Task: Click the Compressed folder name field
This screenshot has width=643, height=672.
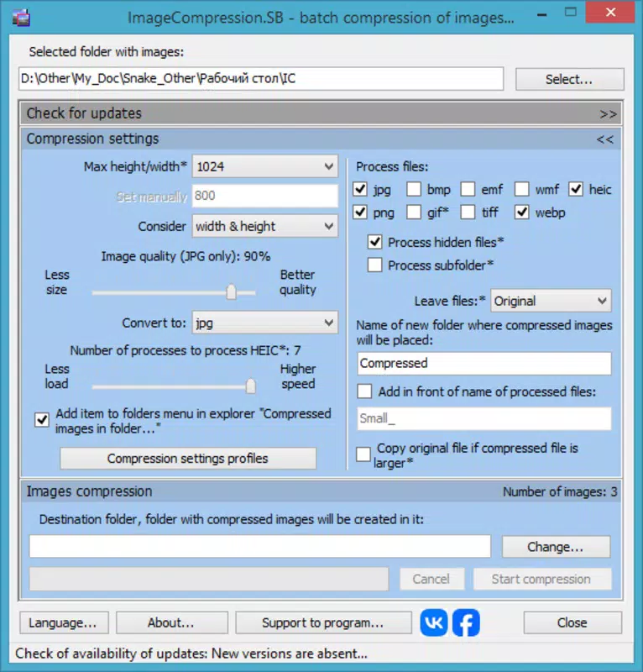Action: point(484,364)
